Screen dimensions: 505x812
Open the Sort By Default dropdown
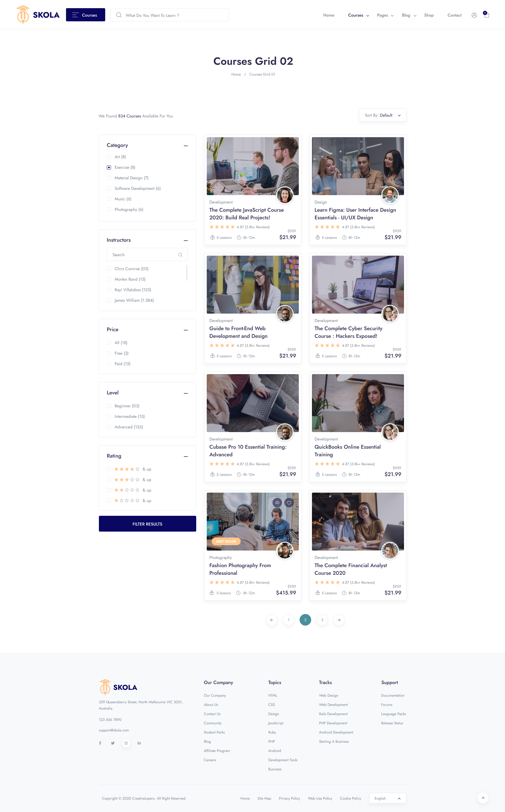(382, 115)
